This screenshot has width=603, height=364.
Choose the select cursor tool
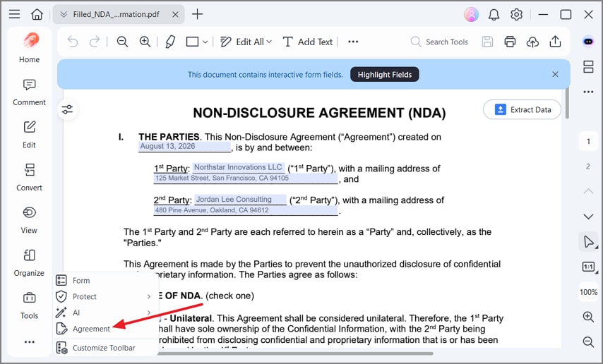[588, 242]
